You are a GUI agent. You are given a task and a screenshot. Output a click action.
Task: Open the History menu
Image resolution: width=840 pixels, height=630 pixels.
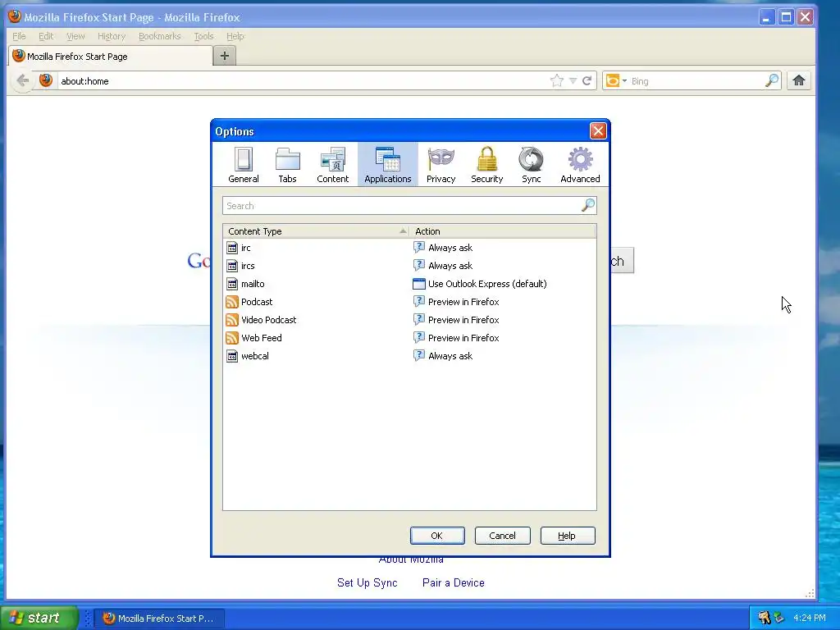[112, 36]
